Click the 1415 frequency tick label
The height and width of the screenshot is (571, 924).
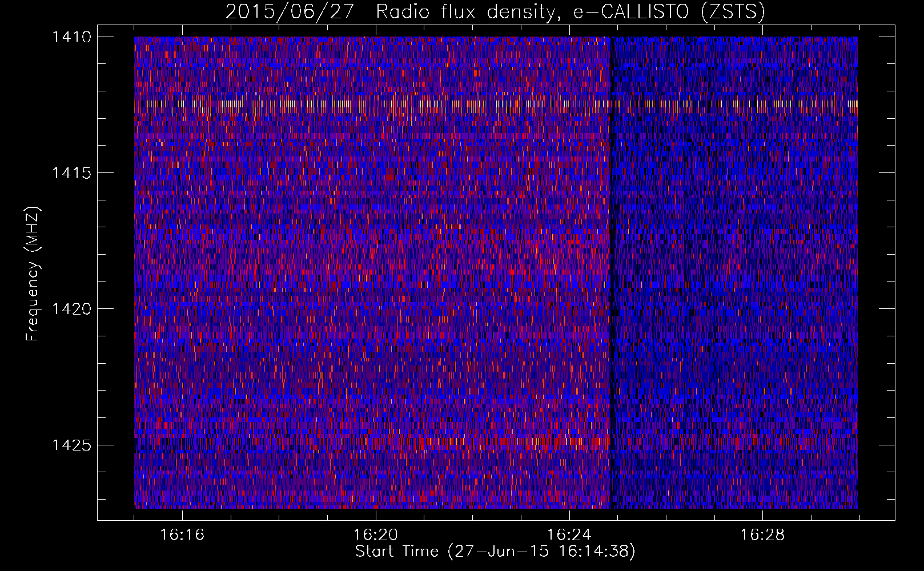71,173
